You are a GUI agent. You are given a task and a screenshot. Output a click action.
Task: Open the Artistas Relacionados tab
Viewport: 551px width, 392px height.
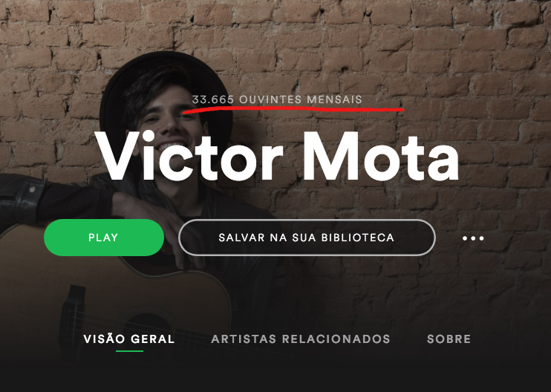coord(301,339)
